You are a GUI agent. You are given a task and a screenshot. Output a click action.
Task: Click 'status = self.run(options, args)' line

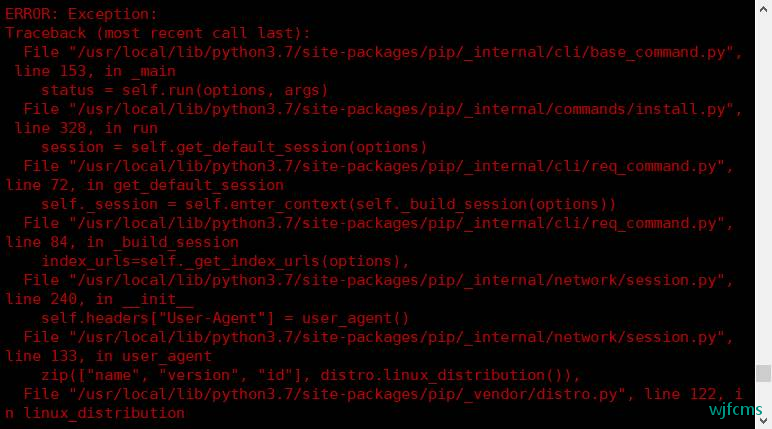pos(185,90)
